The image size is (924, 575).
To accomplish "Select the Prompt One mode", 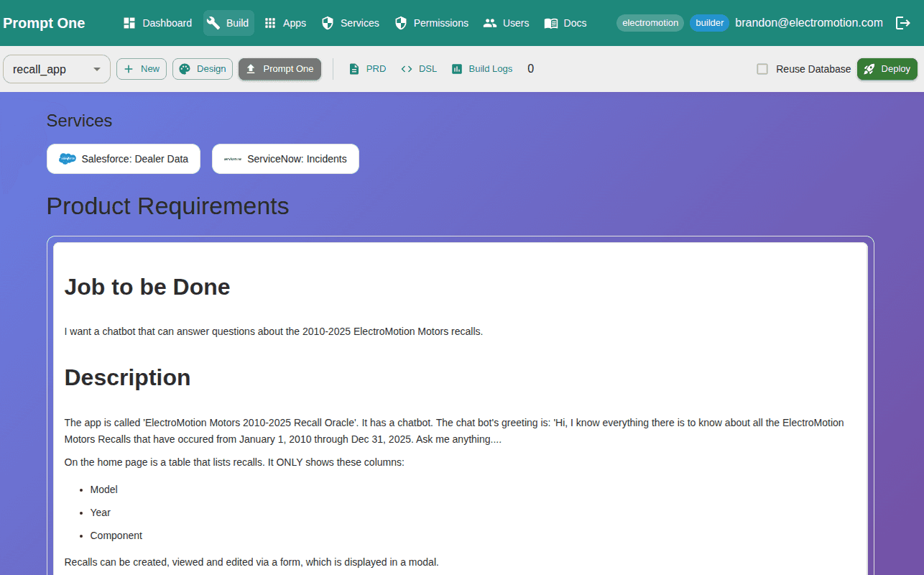I will click(x=279, y=68).
